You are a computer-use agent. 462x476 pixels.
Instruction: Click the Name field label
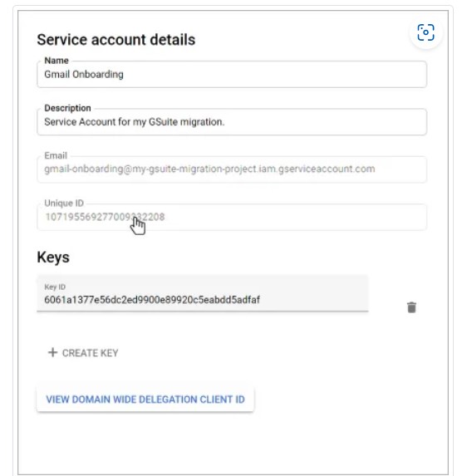57,61
